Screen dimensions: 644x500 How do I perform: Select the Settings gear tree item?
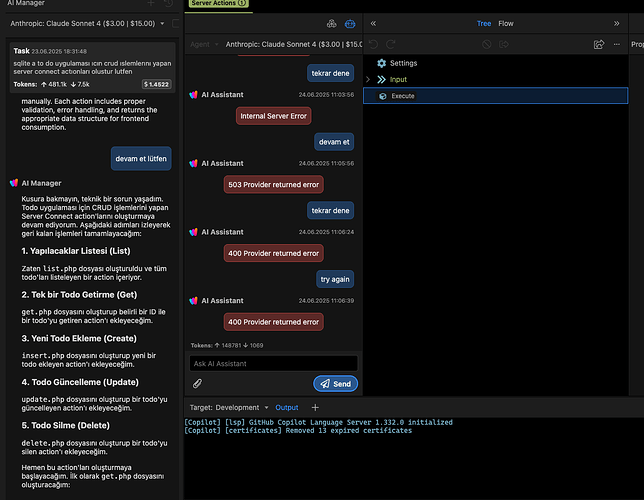tap(397, 63)
